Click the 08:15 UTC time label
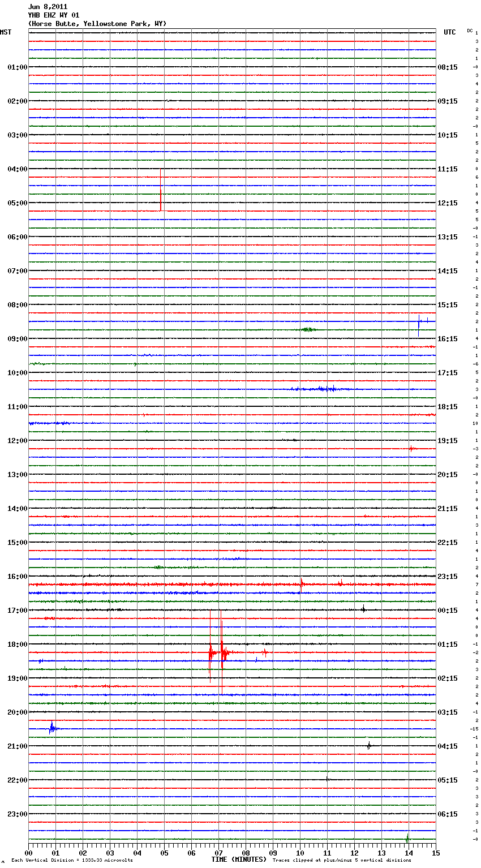The height and width of the screenshot is (868, 481). tap(448, 67)
